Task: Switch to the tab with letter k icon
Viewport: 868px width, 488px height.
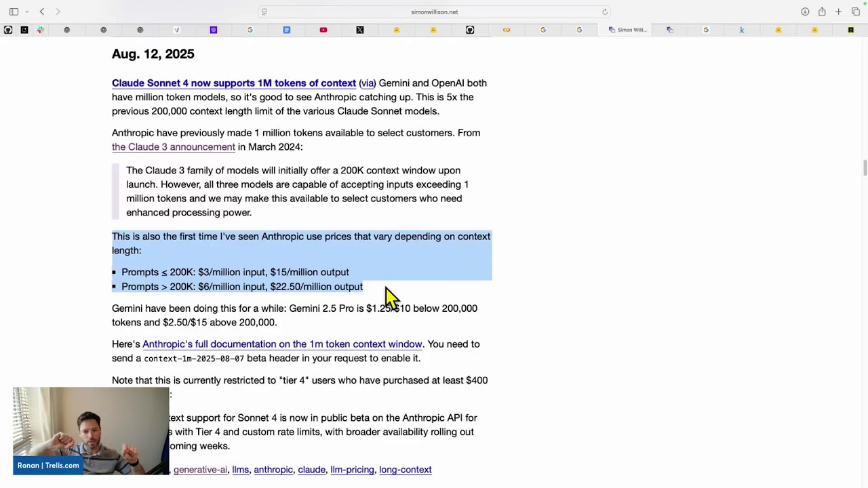Action: pyautogui.click(x=742, y=30)
